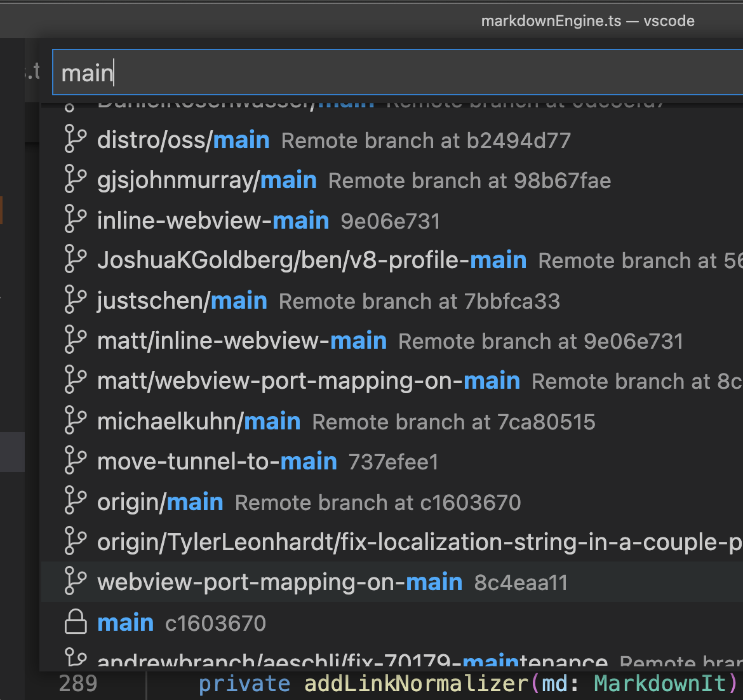Focus the branch search input containing 'main'
743x700 pixels.
[397, 72]
